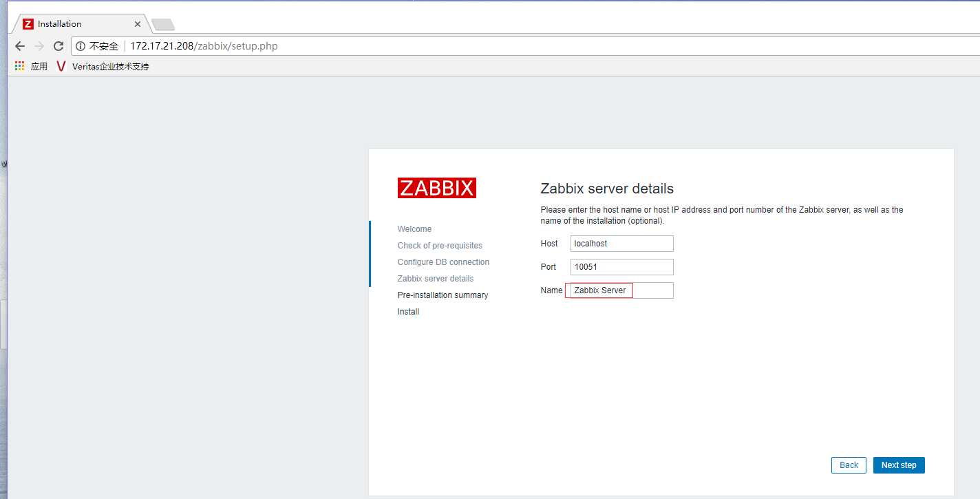Select the Installation browser tab
This screenshot has height=499, width=980.
[81, 23]
